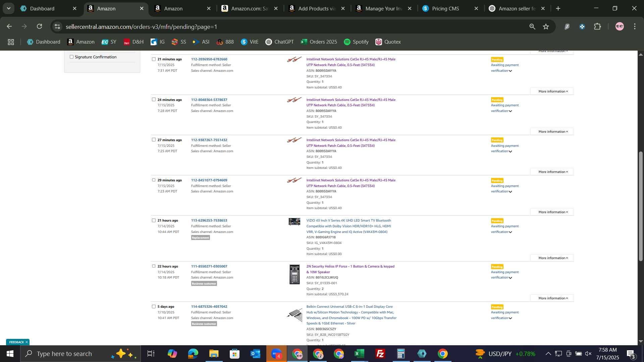The width and height of the screenshot is (644, 362).
Task: Click the VIZIO TV product thumbnail
Action: tap(294, 222)
